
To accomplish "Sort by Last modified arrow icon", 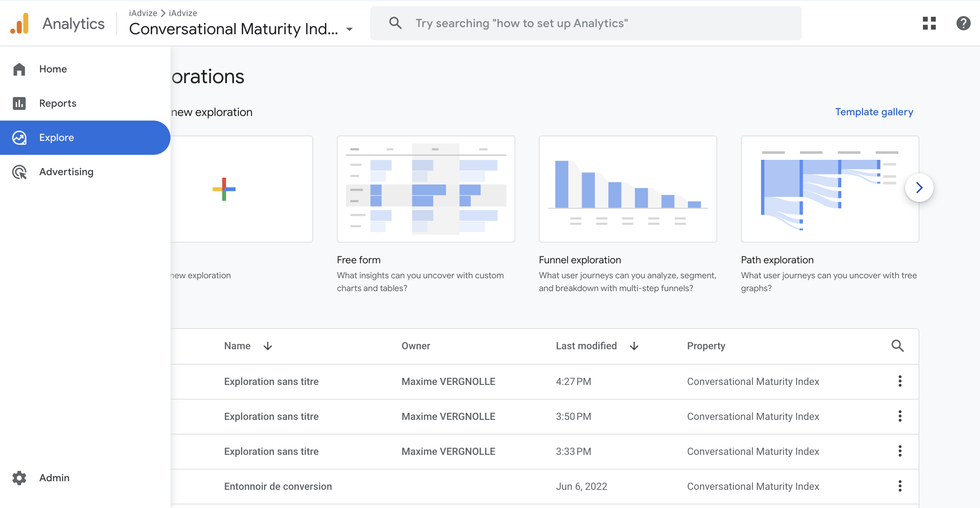I will [x=634, y=346].
